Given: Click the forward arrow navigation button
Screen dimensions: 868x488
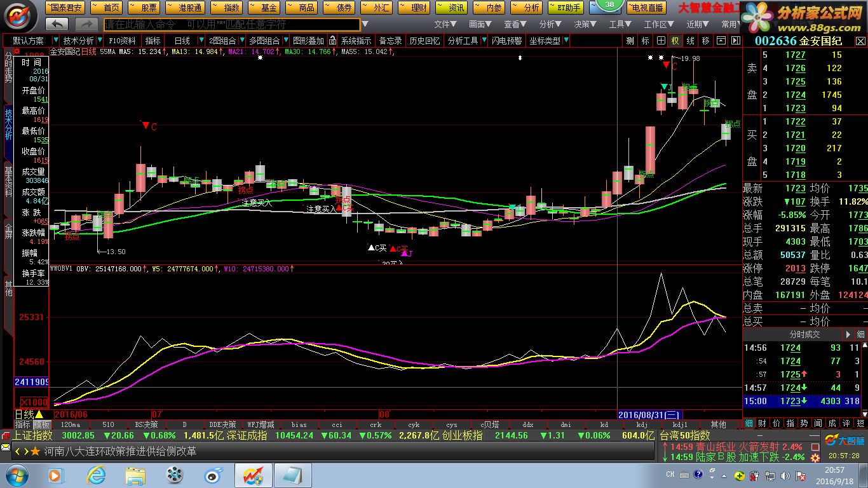Looking at the screenshot, I should [x=86, y=24].
